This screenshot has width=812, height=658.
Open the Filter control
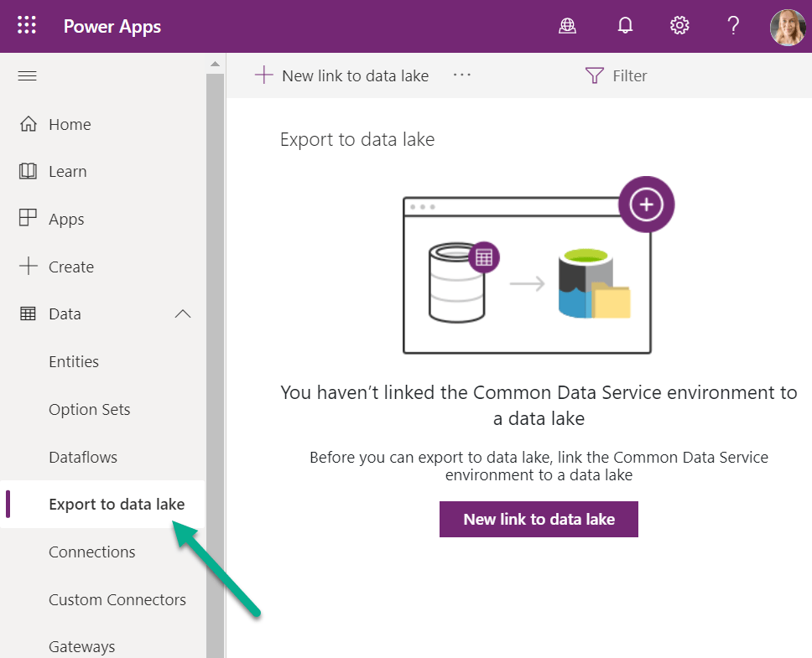click(617, 76)
